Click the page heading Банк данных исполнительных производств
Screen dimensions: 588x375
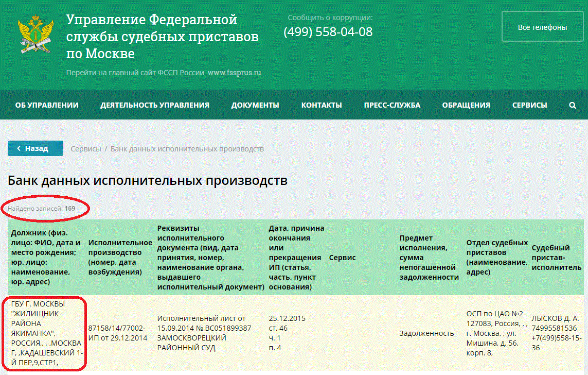coord(147,181)
